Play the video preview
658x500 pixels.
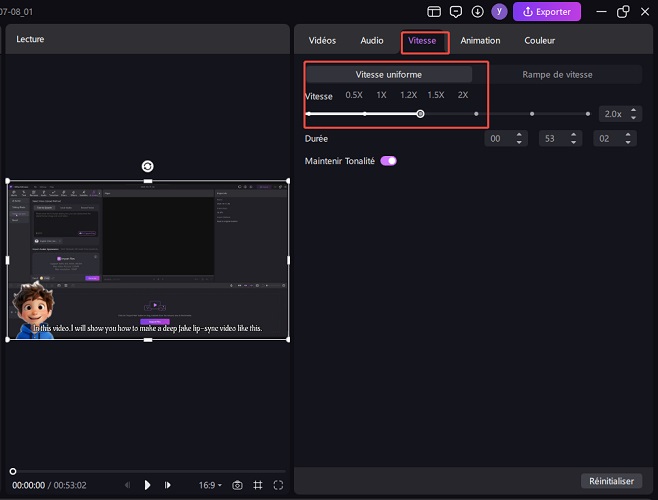tap(148, 485)
